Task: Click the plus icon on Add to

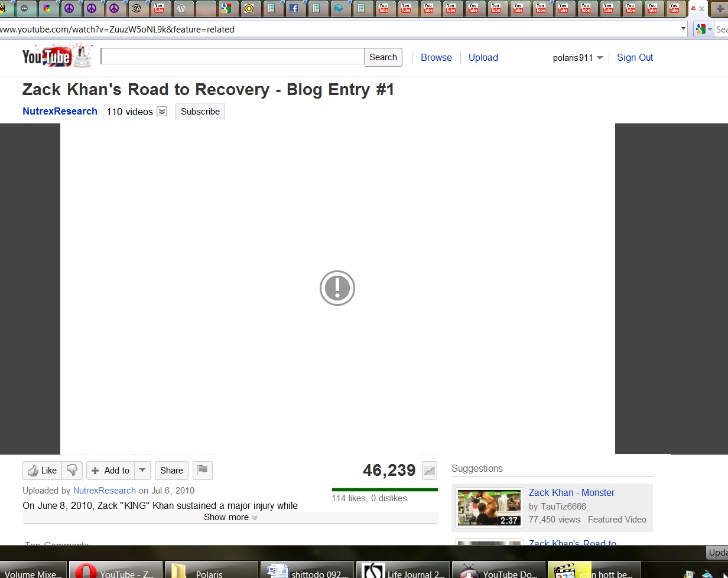Action: [x=95, y=471]
